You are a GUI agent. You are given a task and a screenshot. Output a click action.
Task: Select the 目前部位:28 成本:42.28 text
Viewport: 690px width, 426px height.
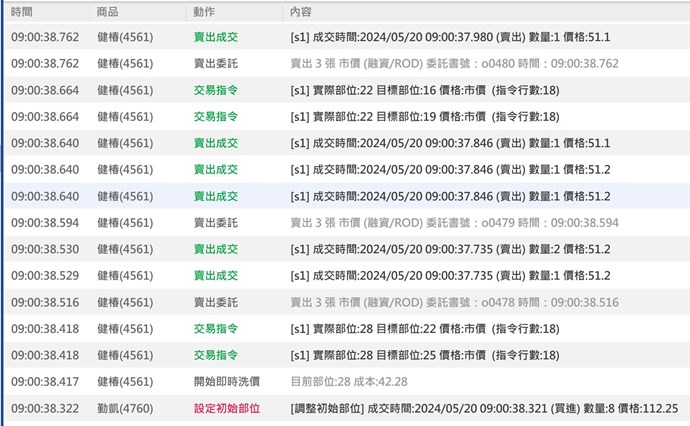349,382
